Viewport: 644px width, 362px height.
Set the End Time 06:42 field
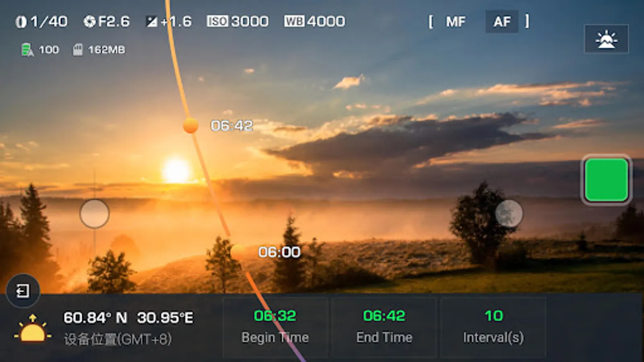coord(384,327)
